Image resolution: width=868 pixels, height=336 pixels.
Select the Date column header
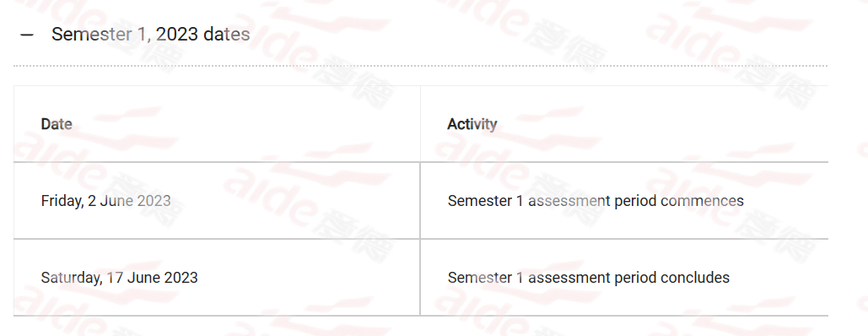(57, 124)
